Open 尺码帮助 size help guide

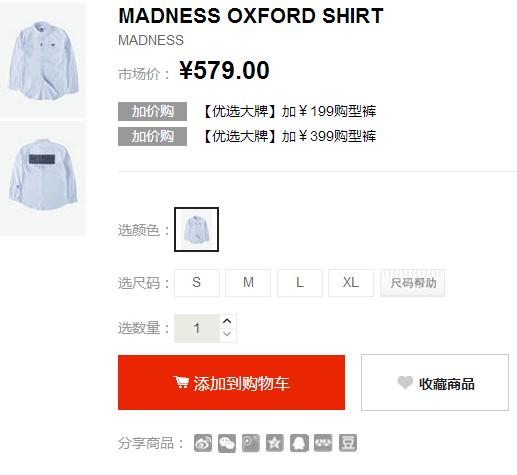[x=412, y=283]
